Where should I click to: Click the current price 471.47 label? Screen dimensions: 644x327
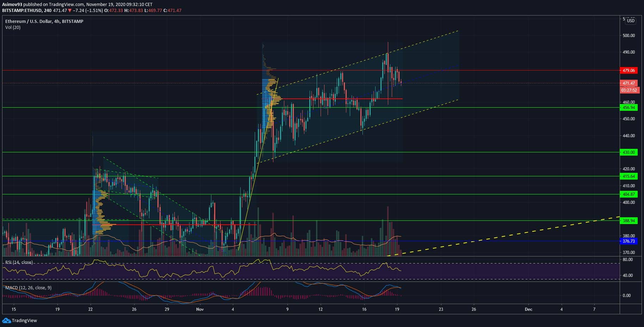[628, 84]
